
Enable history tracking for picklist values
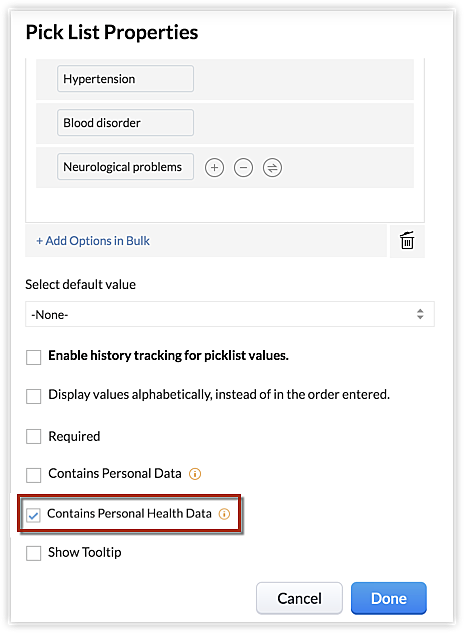click(x=34, y=357)
